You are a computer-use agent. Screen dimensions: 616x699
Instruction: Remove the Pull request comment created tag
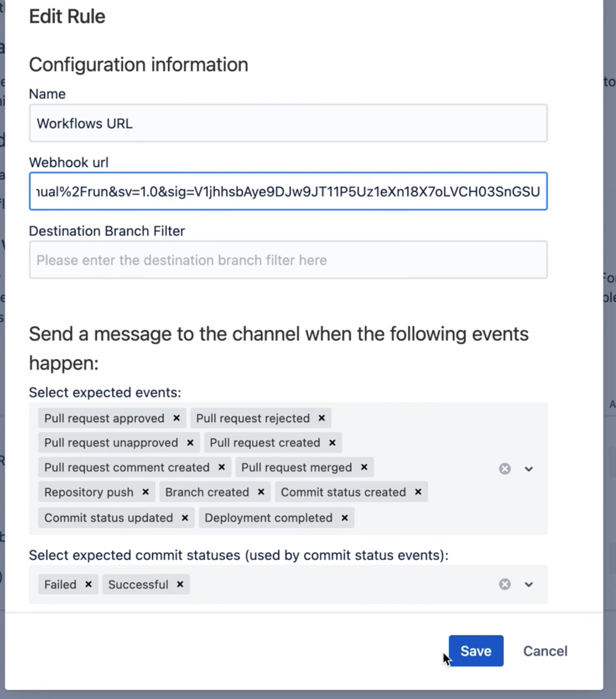[x=222, y=468]
